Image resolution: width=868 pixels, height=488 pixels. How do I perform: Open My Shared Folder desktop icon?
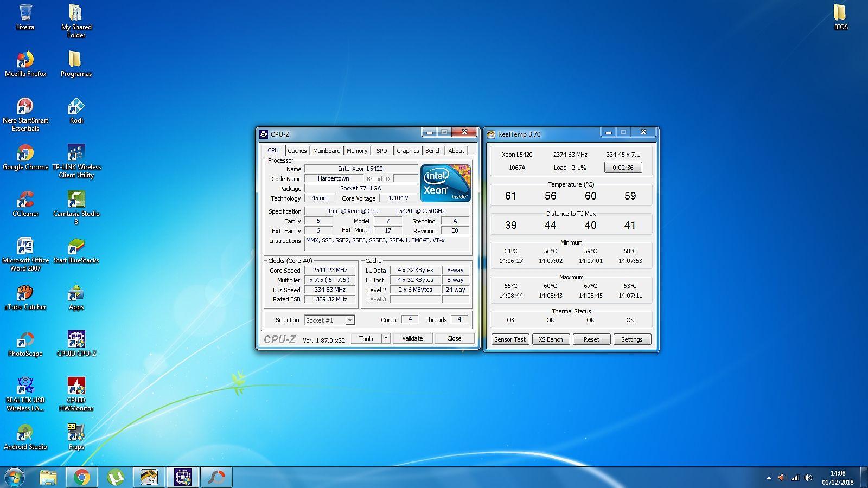coord(76,22)
